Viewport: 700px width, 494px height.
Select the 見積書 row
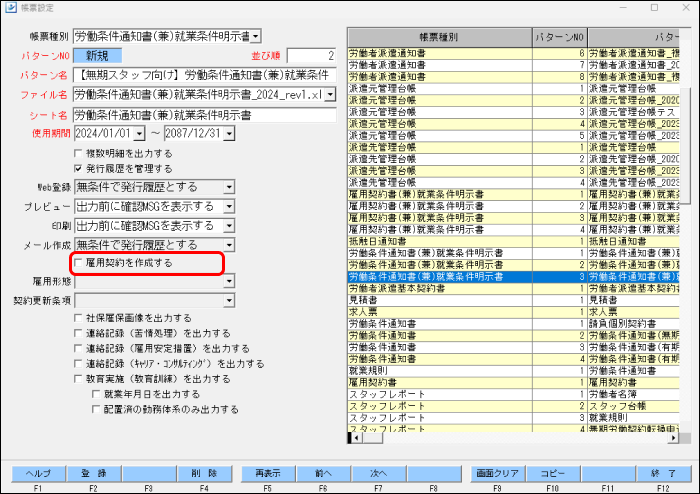pyautogui.click(x=513, y=300)
